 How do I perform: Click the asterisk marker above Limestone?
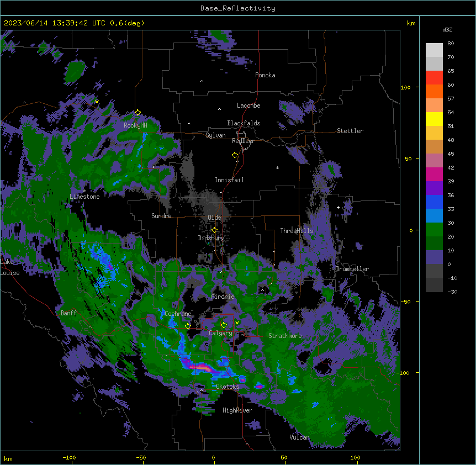click(84, 191)
